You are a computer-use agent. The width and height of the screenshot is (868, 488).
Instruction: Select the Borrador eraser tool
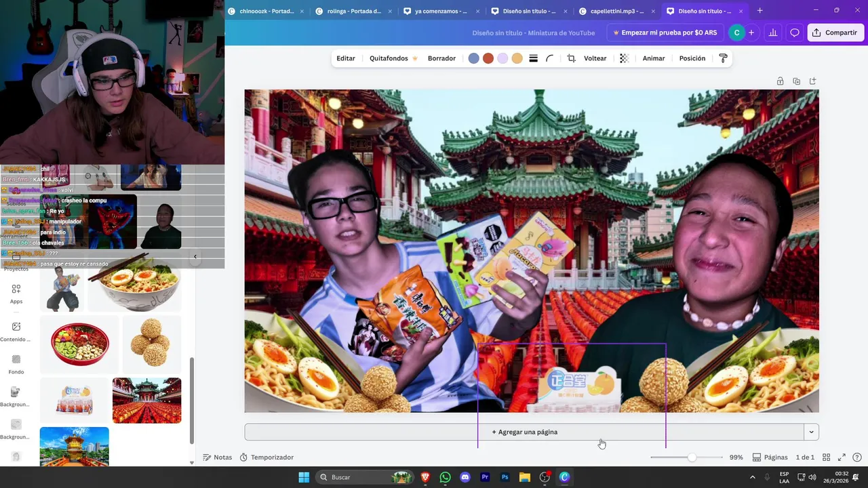pos(441,58)
